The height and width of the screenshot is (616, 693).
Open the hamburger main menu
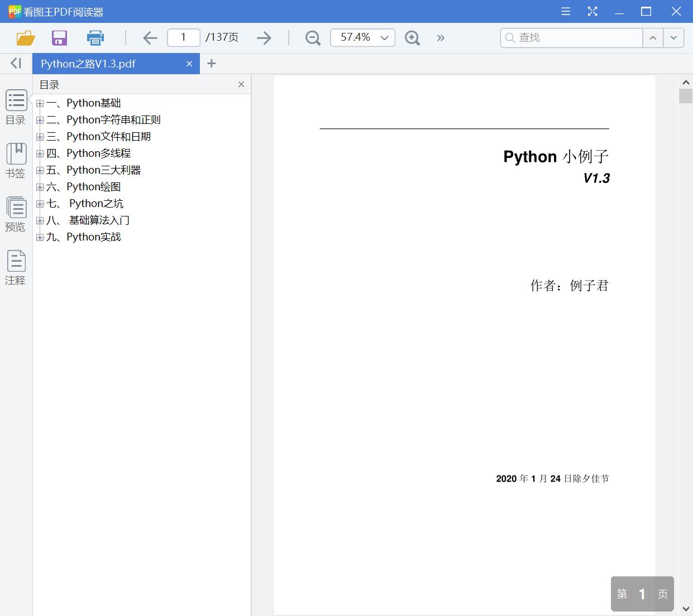pos(565,11)
